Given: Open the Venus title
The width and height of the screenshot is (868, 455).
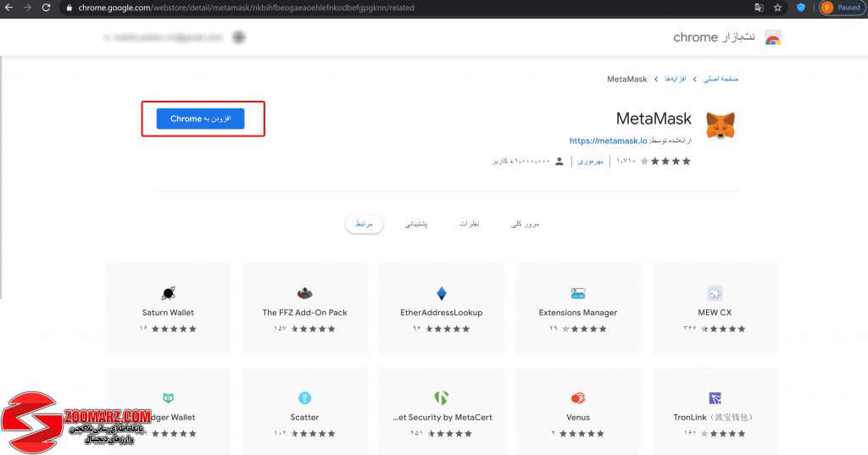Looking at the screenshot, I should [x=578, y=417].
